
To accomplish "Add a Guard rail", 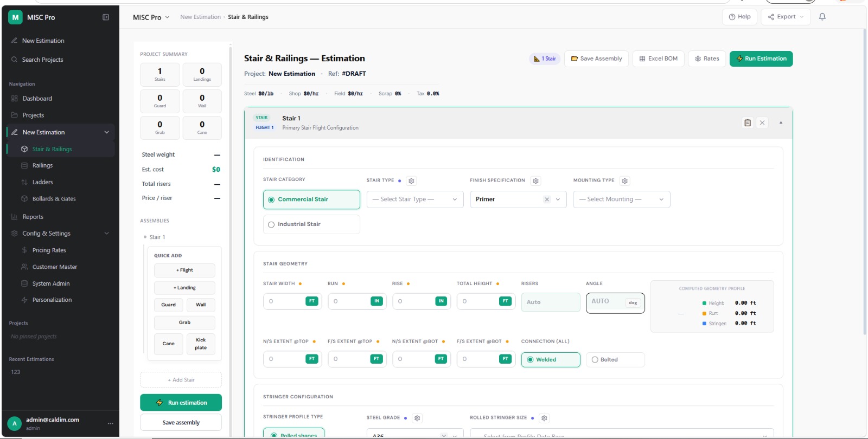I will coord(168,305).
